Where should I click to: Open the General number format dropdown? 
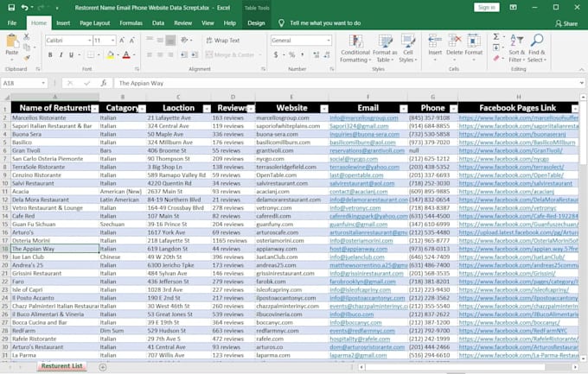point(328,40)
